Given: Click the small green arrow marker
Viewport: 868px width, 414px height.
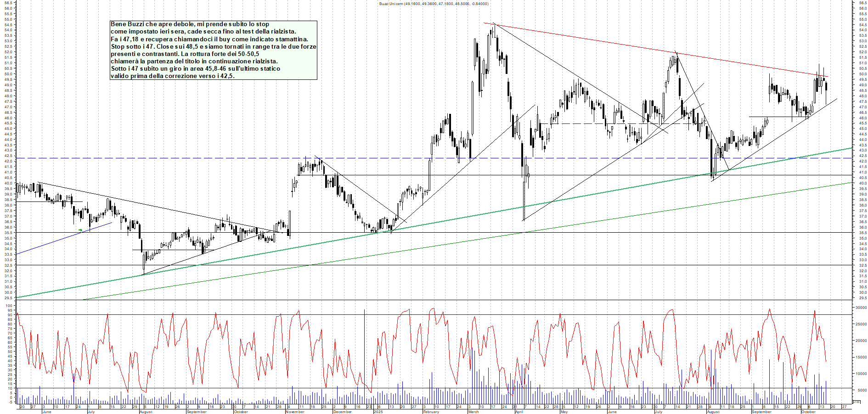Looking at the screenshot, I should click(x=80, y=230).
